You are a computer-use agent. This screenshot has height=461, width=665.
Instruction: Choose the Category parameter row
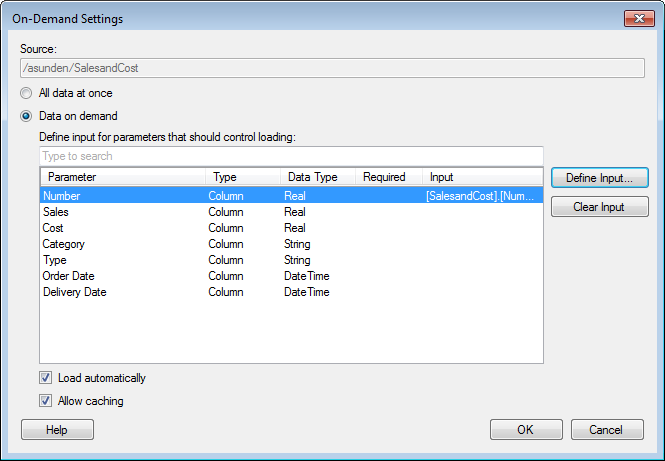63,244
